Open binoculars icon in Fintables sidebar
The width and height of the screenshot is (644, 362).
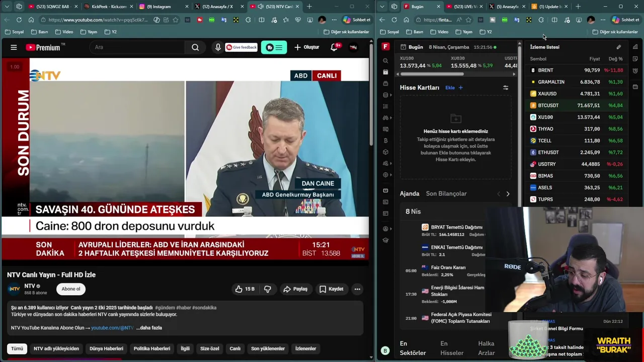[385, 118]
